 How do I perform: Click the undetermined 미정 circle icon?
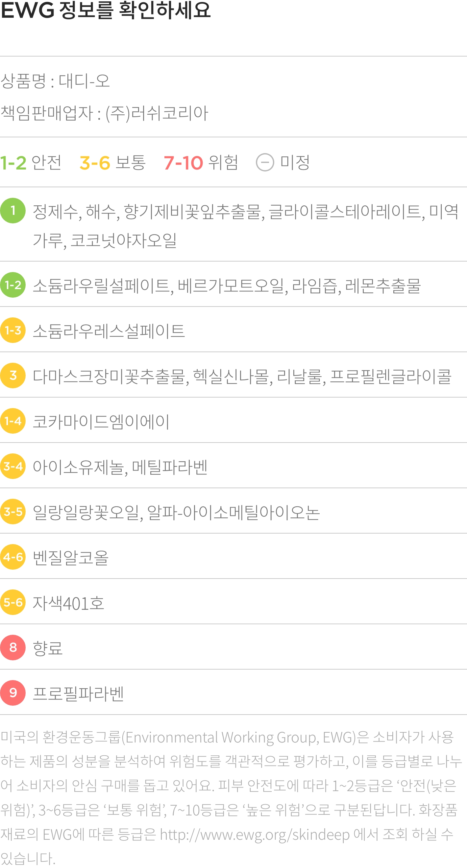click(265, 162)
